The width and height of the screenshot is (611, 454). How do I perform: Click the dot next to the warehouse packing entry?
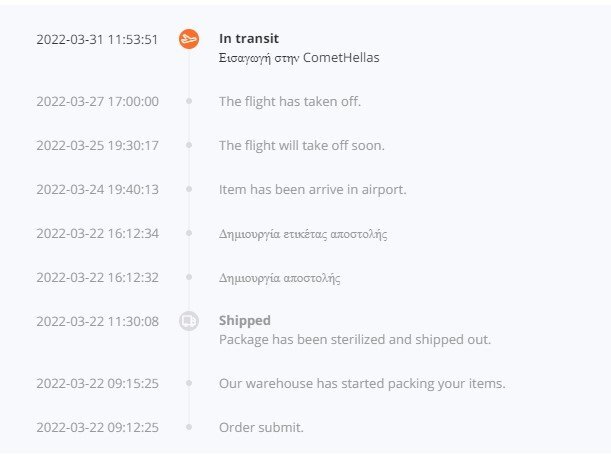[x=189, y=383]
